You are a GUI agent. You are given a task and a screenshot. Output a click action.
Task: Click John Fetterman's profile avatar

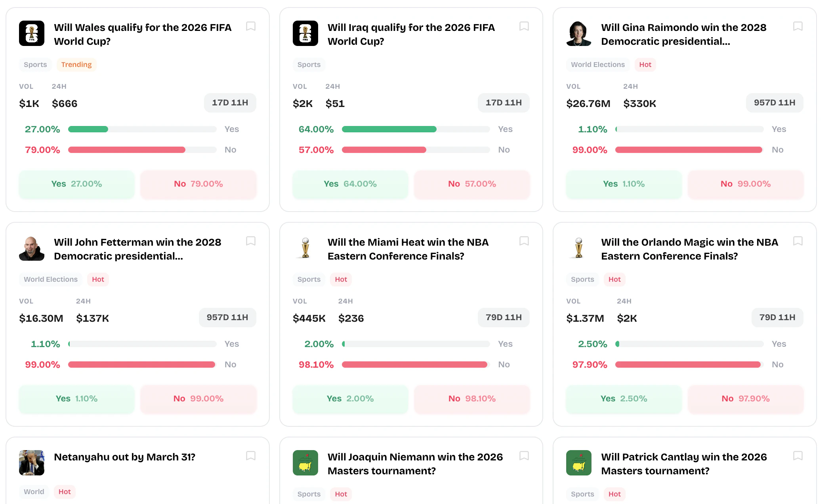32,248
